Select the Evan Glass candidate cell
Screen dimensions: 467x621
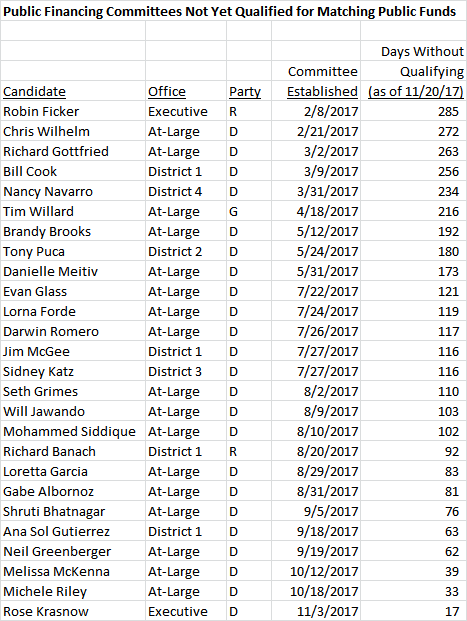(x=73, y=291)
